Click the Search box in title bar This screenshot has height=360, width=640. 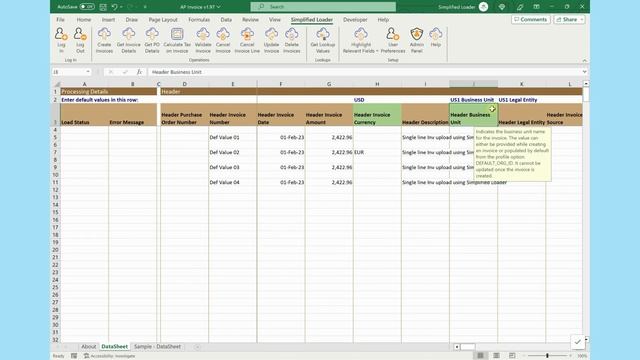[323, 7]
